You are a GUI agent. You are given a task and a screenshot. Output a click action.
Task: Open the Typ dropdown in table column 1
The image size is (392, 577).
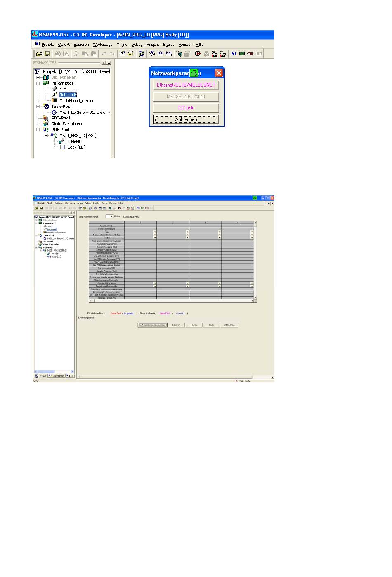pyautogui.click(x=155, y=232)
